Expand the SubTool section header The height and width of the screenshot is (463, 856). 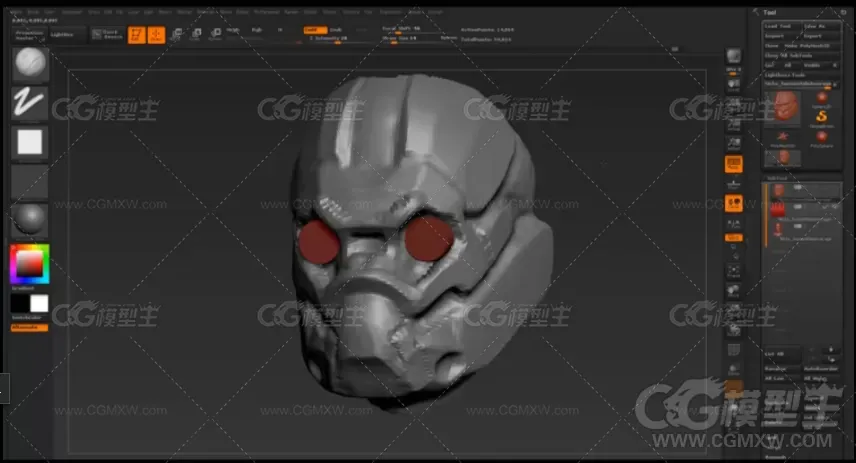(777, 178)
